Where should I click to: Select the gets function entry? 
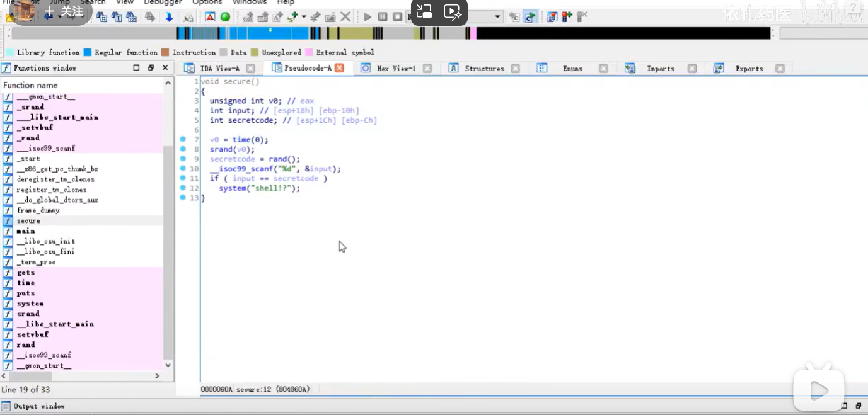[x=26, y=273]
